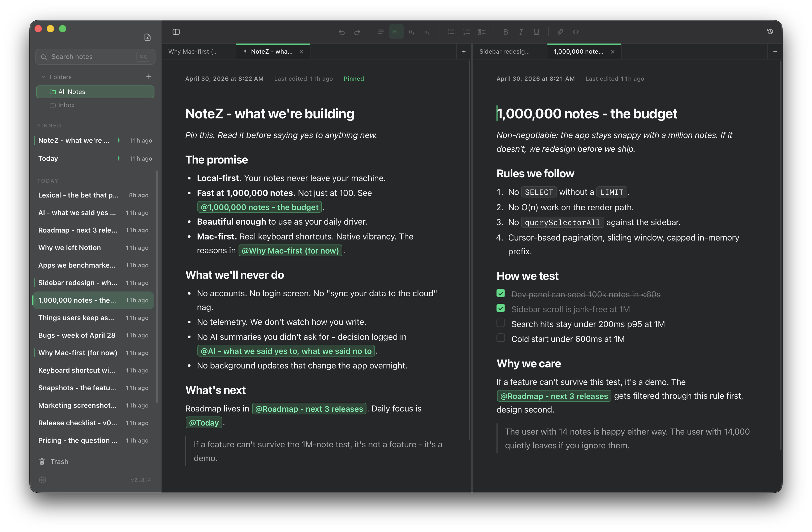This screenshot has width=812, height=532.
Task: Open the version history
Action: coord(770,31)
